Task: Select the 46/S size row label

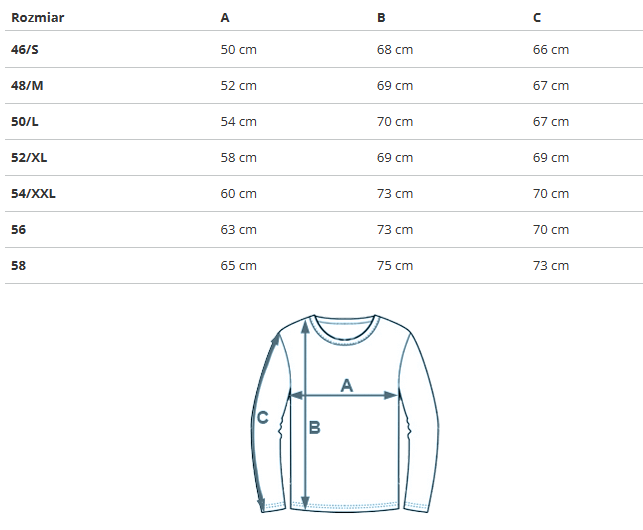Action: click(27, 49)
